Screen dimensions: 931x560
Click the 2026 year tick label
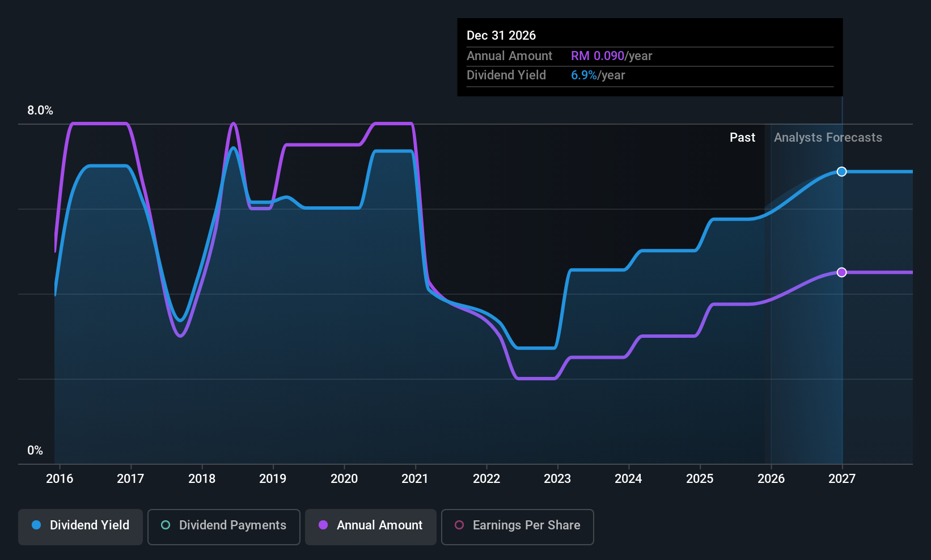(771, 479)
